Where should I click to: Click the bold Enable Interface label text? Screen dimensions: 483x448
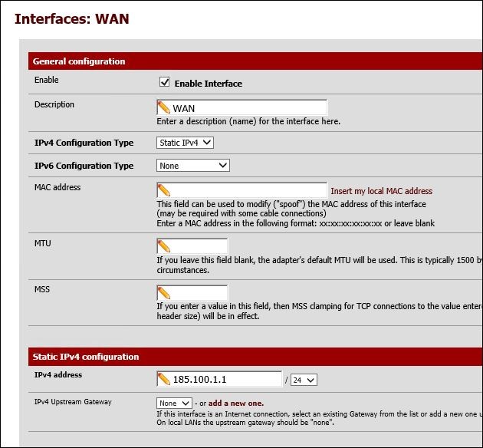pyautogui.click(x=208, y=84)
